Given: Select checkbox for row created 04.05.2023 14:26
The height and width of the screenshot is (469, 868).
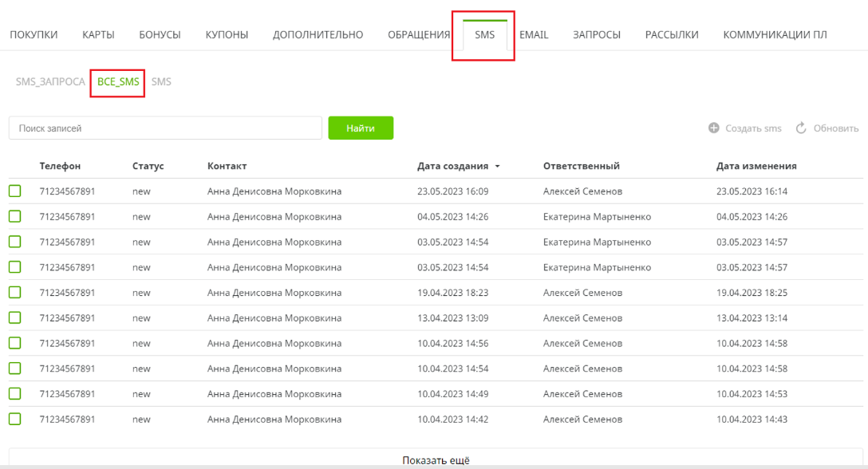Looking at the screenshot, I should pyautogui.click(x=15, y=217).
